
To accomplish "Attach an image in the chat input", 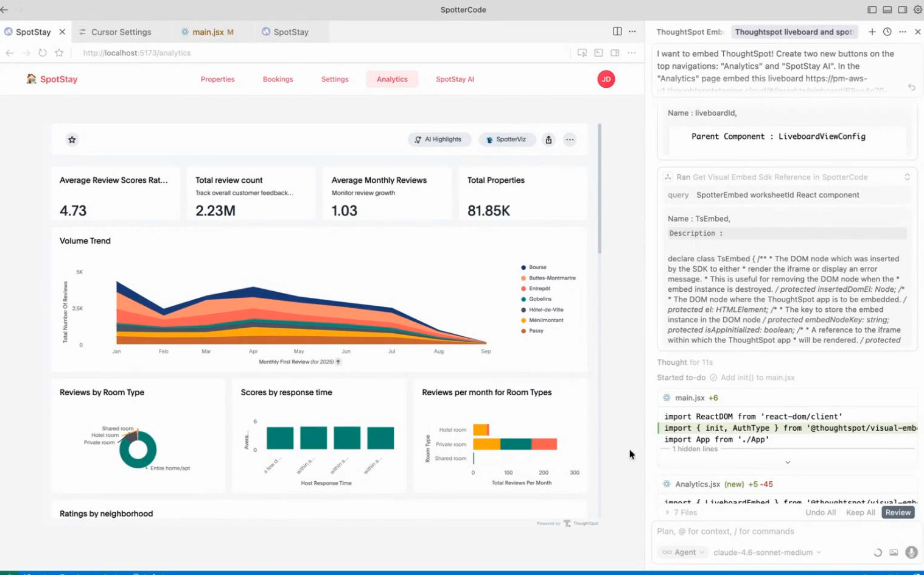I will tap(894, 552).
